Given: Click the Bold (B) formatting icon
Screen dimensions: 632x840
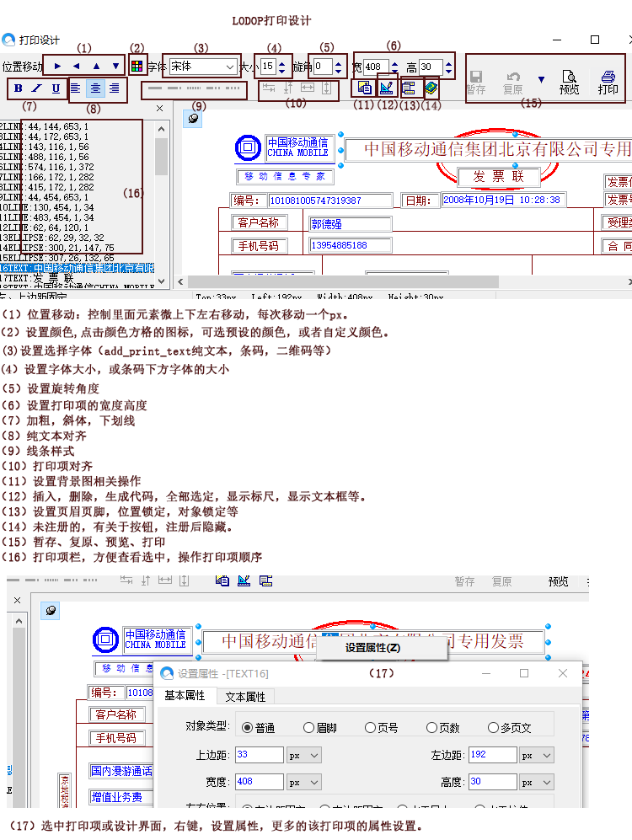Looking at the screenshot, I should tap(19, 88).
